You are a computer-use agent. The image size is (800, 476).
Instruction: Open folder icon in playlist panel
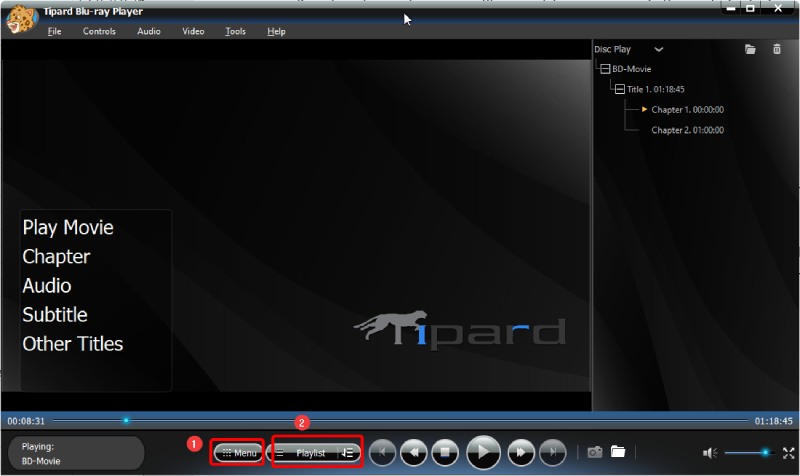pyautogui.click(x=750, y=49)
